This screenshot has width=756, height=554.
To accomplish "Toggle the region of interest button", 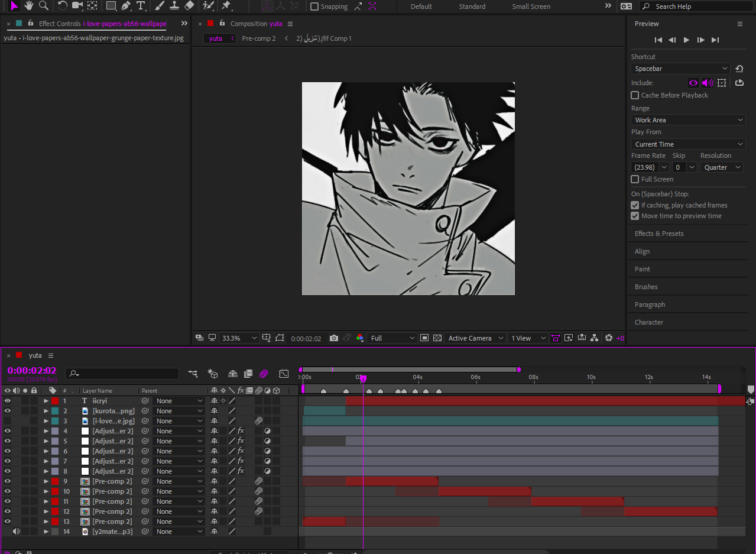I will pos(424,338).
